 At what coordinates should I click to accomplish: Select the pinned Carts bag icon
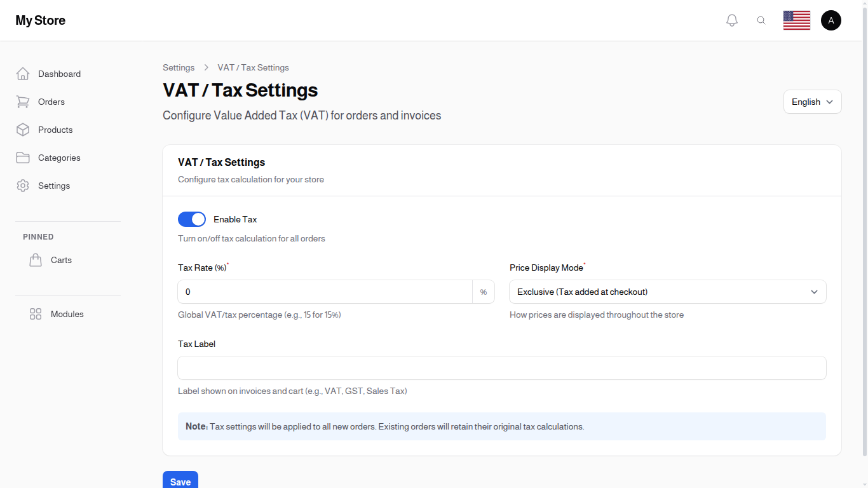point(36,260)
